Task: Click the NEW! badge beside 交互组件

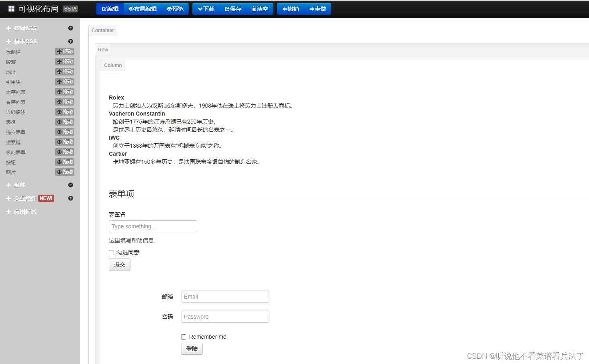Action: 46,198
